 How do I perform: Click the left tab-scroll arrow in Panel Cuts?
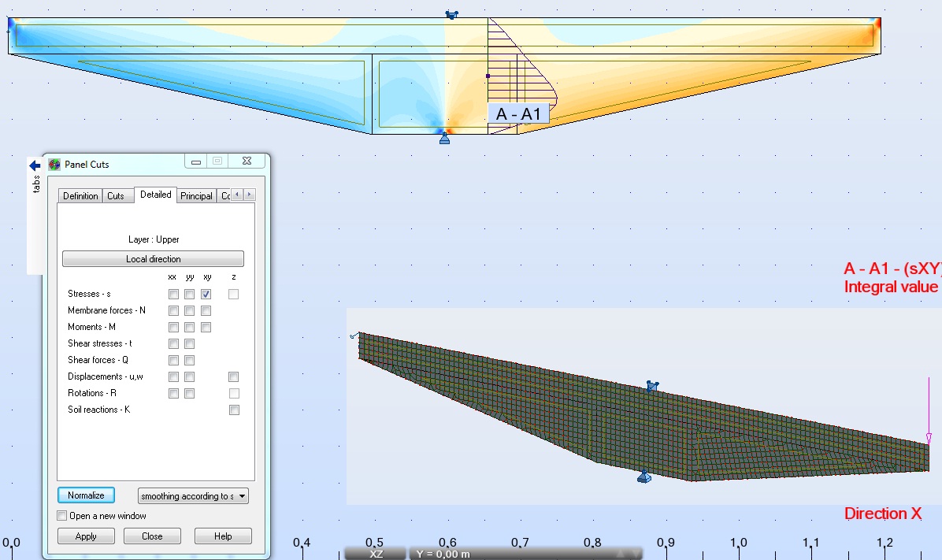click(x=237, y=195)
